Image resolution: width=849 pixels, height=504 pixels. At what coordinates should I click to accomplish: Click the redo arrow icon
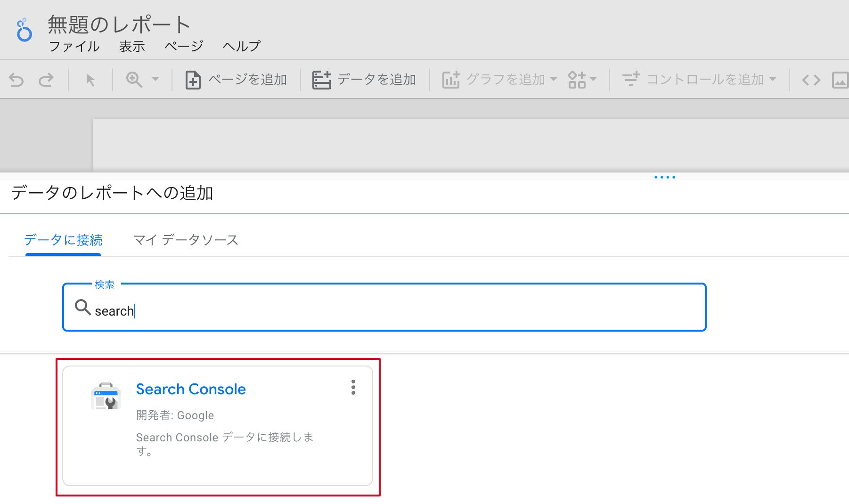[x=46, y=80]
